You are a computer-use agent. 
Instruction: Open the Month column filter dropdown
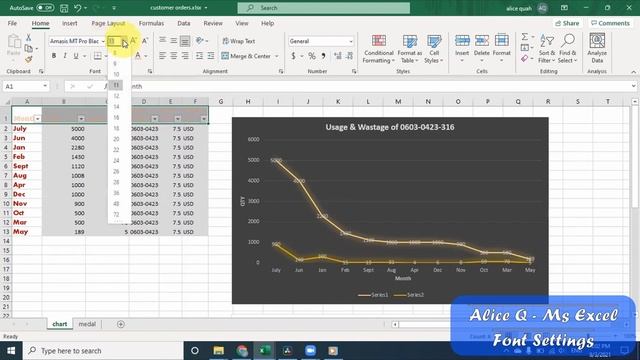coord(38,118)
